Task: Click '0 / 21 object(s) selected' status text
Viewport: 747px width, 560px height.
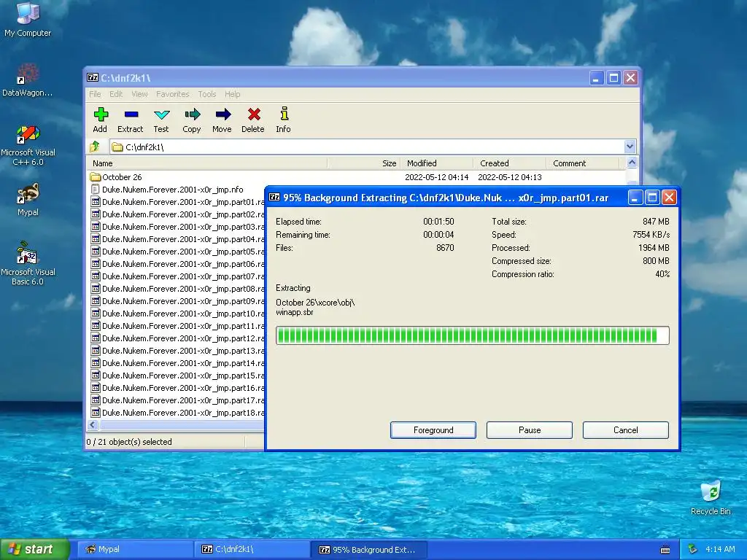Action: pos(129,442)
